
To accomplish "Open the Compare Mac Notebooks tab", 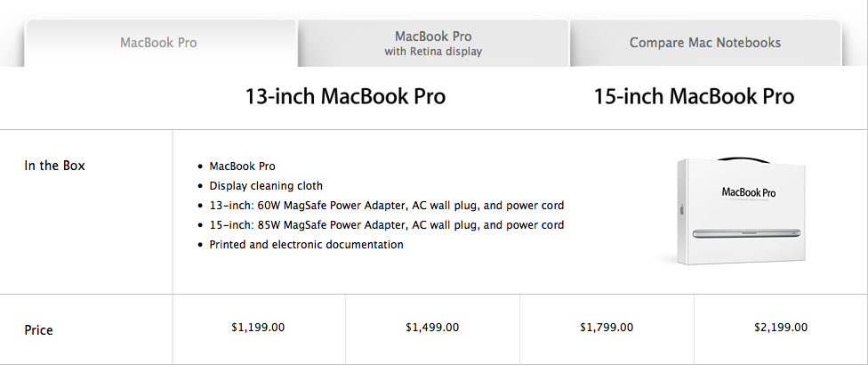I will click(704, 43).
